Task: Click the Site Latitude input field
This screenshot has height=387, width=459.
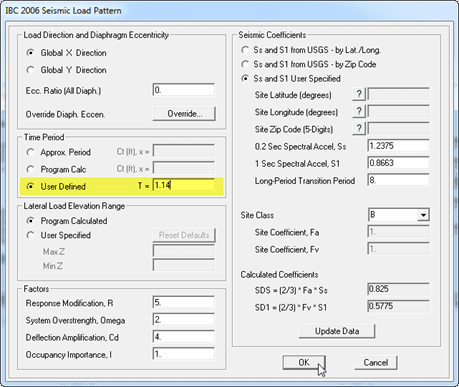Action: pyautogui.click(x=398, y=94)
